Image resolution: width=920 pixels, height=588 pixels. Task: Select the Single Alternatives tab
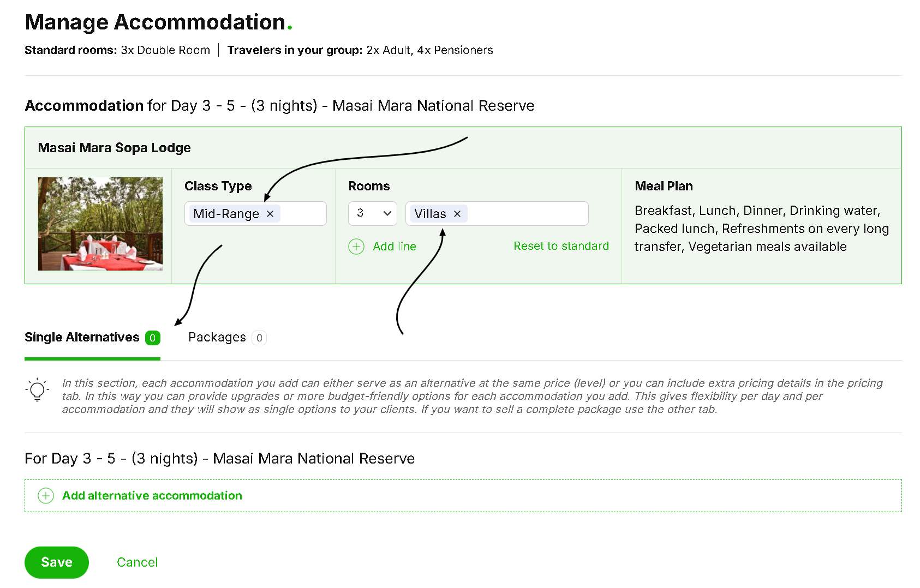82,338
